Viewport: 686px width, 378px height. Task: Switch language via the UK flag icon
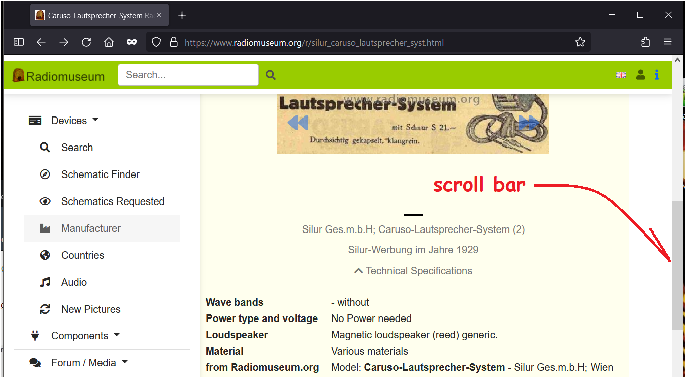(621, 75)
